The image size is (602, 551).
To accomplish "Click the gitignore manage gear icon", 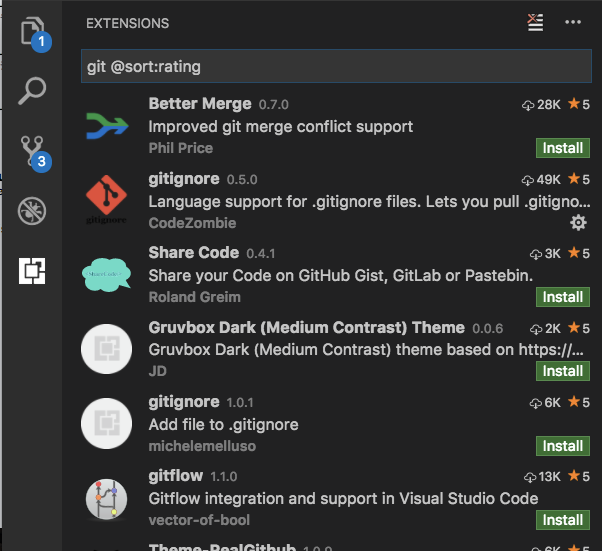I will [578, 222].
